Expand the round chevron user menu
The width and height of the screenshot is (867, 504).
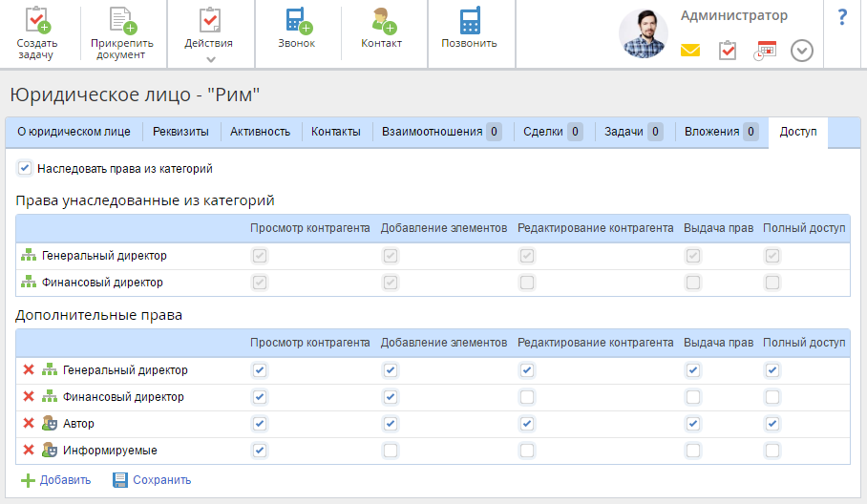click(x=802, y=51)
